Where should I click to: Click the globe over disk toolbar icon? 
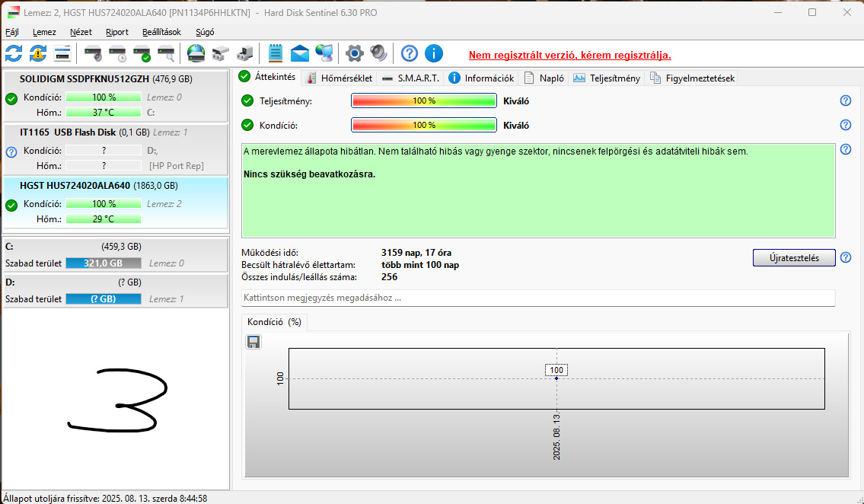point(196,53)
